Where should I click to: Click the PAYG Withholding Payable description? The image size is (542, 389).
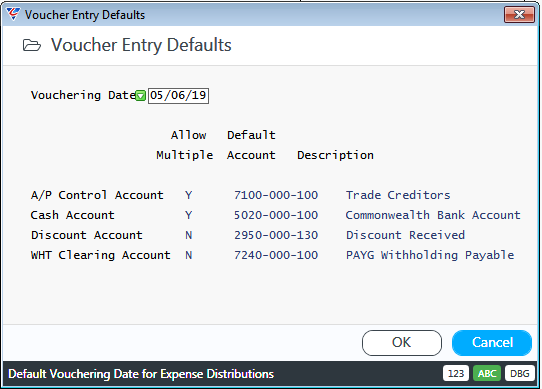pos(430,256)
